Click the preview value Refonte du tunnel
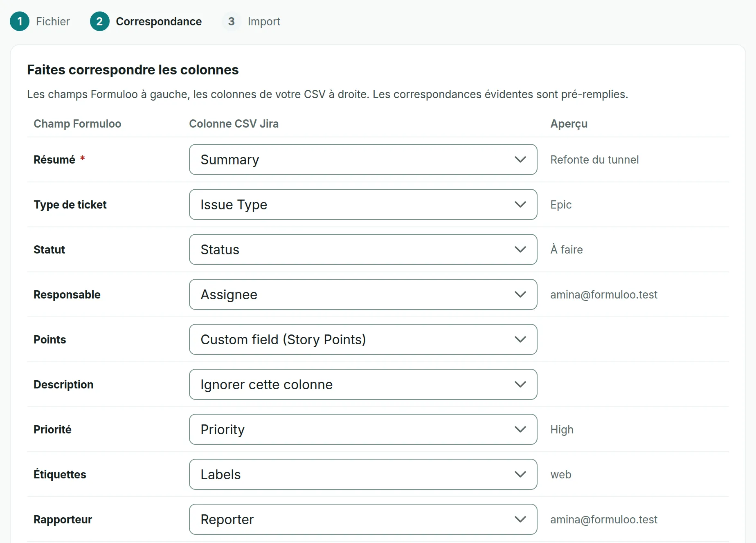Viewport: 756px width, 543px height. pyautogui.click(x=594, y=159)
